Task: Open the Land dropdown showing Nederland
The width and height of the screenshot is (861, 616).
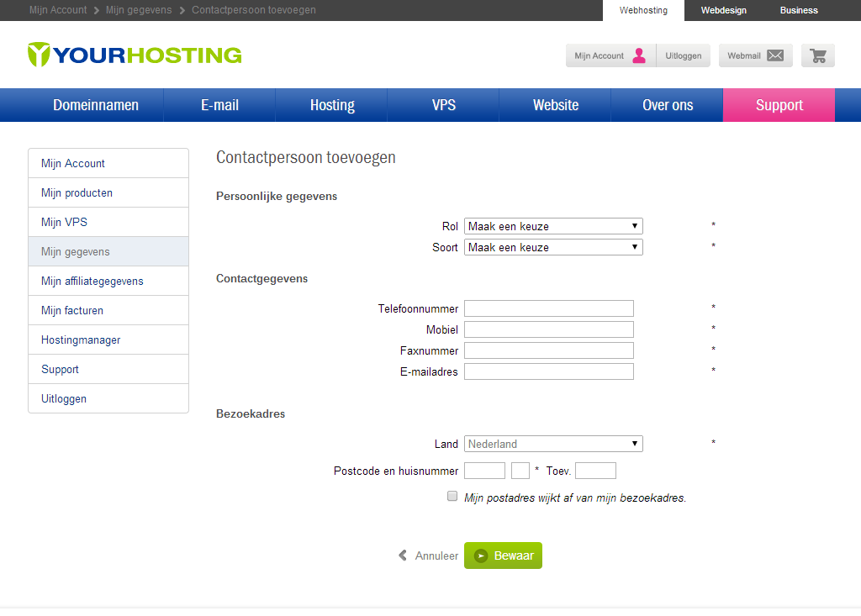Action: [x=553, y=444]
